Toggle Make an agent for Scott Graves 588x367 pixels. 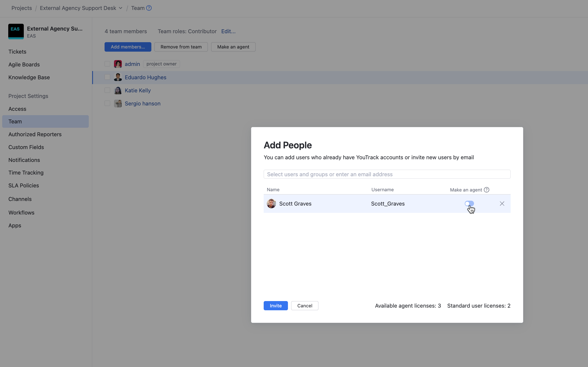(x=469, y=204)
